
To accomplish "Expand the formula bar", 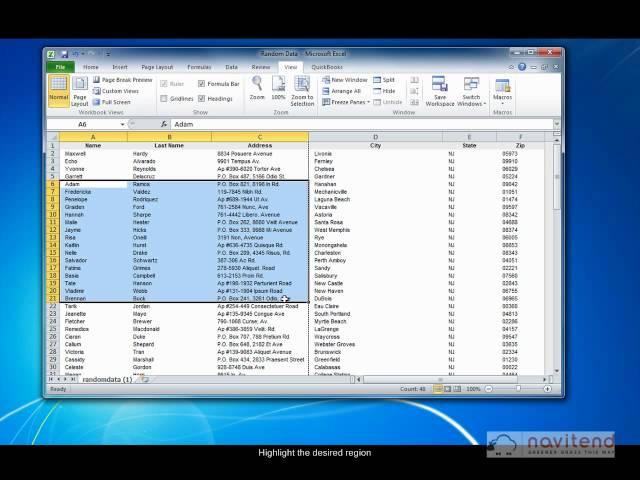I will coord(557,124).
